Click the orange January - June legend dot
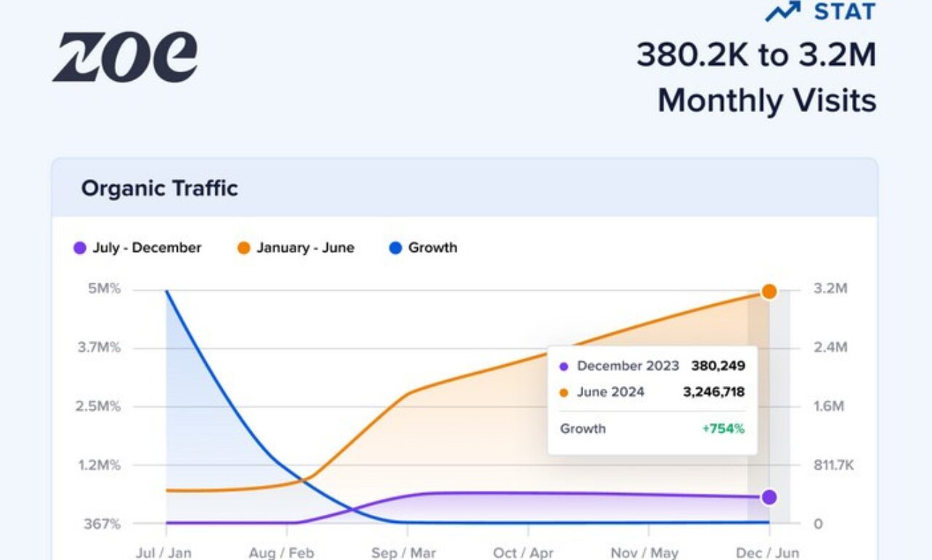 [244, 248]
